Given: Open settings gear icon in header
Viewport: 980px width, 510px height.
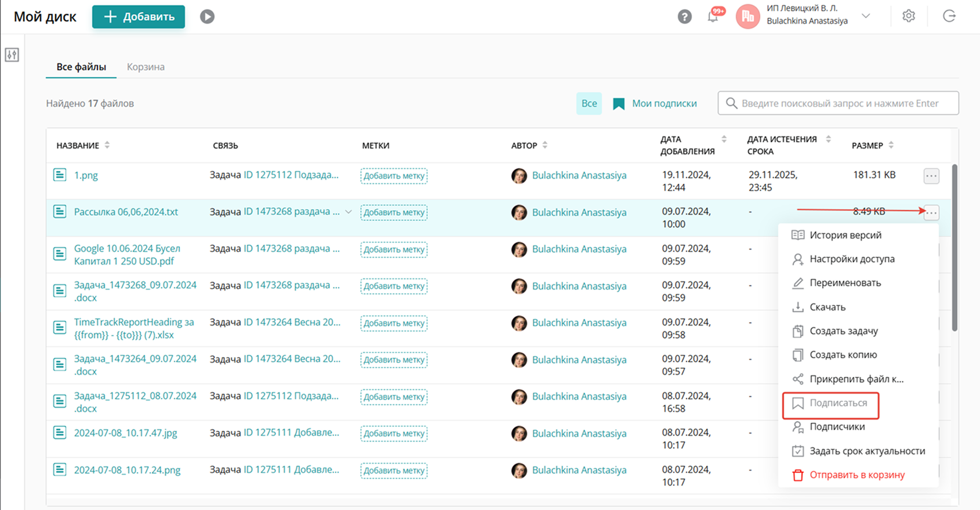Looking at the screenshot, I should click(908, 16).
